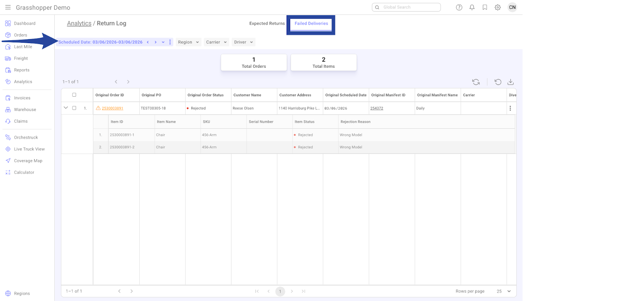Open the notifications bell
This screenshot has width=644, height=301.
472,7
